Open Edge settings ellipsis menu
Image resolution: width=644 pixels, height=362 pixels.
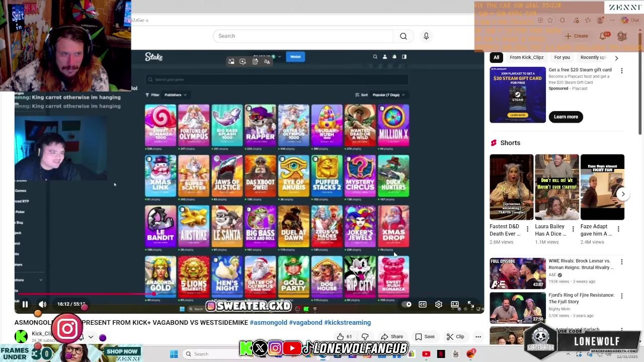pos(612,20)
